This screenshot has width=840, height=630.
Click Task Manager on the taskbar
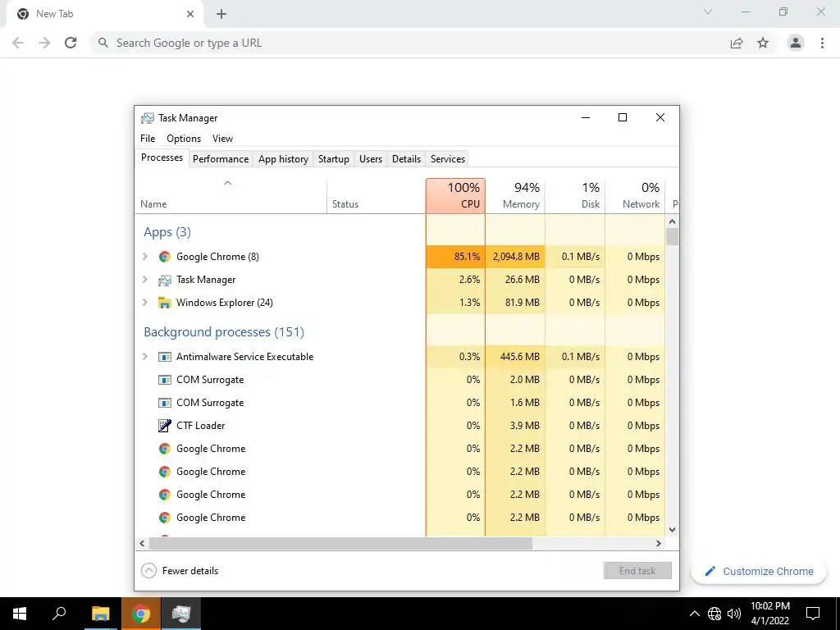pos(181,614)
